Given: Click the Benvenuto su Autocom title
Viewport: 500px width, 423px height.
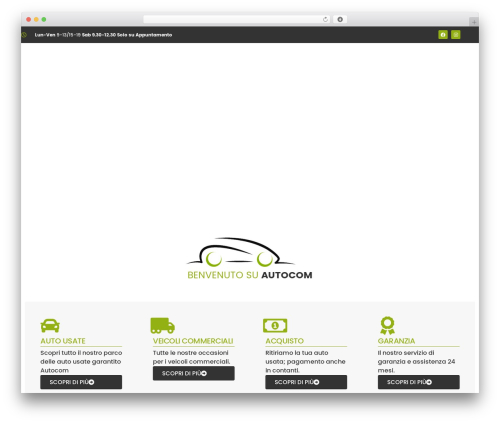Looking at the screenshot, I should 250,275.
